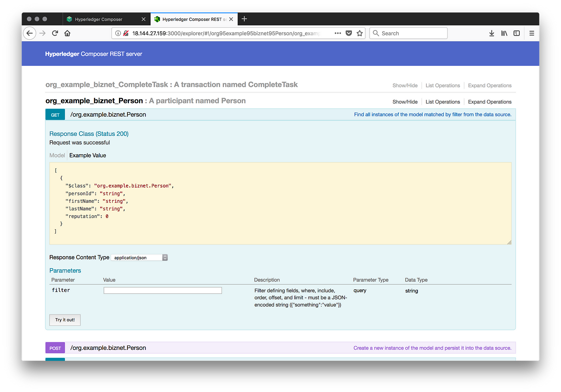561x392 pixels.
Task: Click the 'query' parameter type cell
Action: pyautogui.click(x=360, y=291)
